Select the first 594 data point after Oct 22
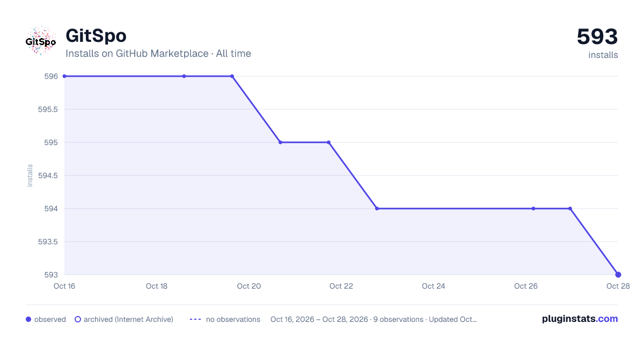Screen dimensions: 644x338 click(x=377, y=208)
